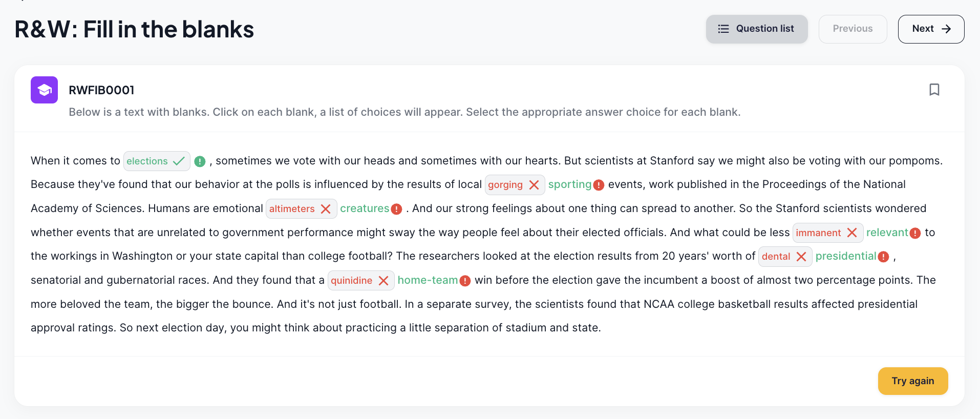Open the altimeters blank dropdown

[301, 208]
